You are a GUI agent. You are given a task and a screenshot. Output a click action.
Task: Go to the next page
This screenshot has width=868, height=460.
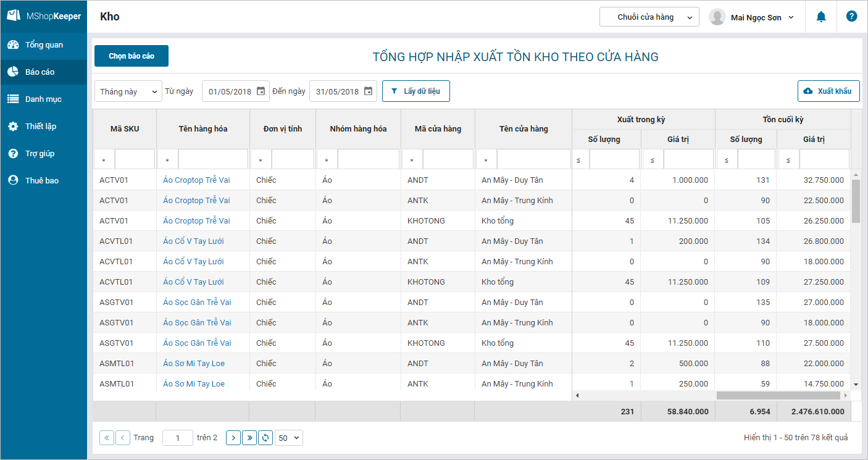(x=233, y=438)
